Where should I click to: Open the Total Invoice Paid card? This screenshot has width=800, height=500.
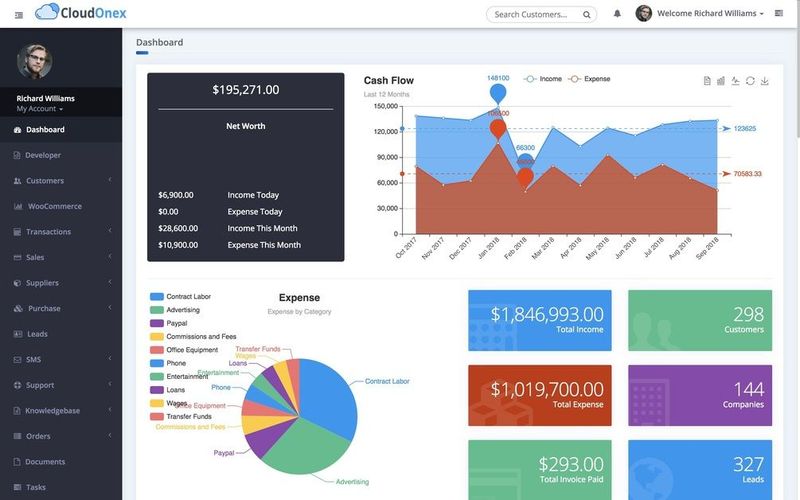(540, 470)
